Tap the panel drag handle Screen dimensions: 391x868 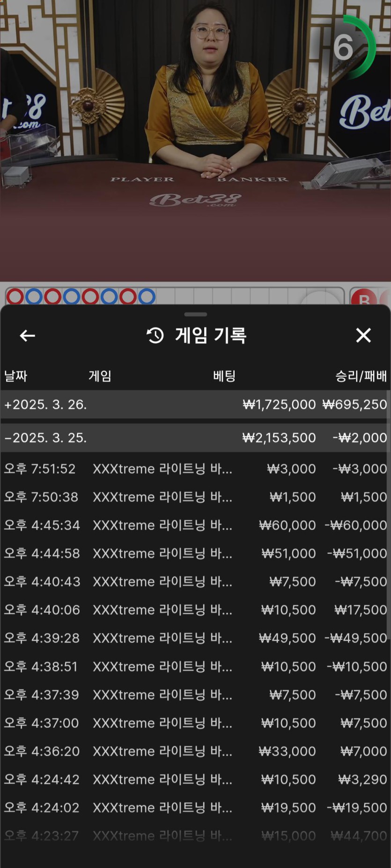click(196, 314)
